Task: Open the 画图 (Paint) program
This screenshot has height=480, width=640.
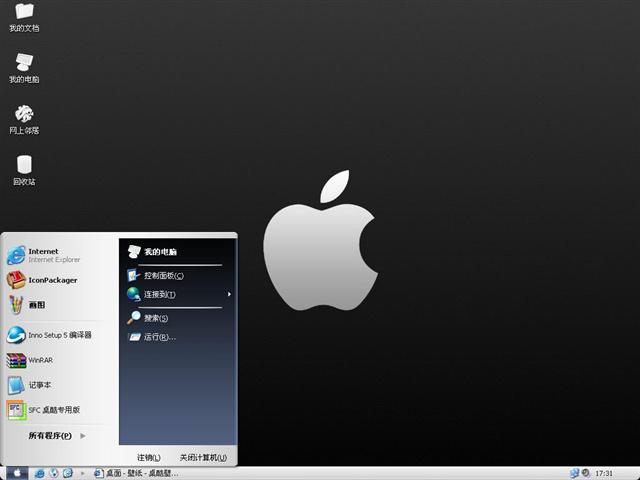Action: click(35, 305)
